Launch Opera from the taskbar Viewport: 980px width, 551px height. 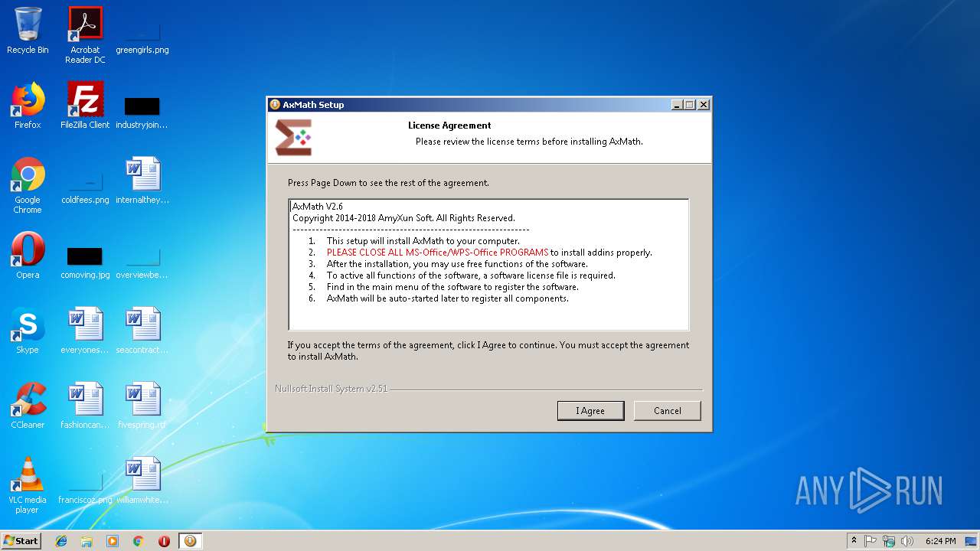click(164, 540)
